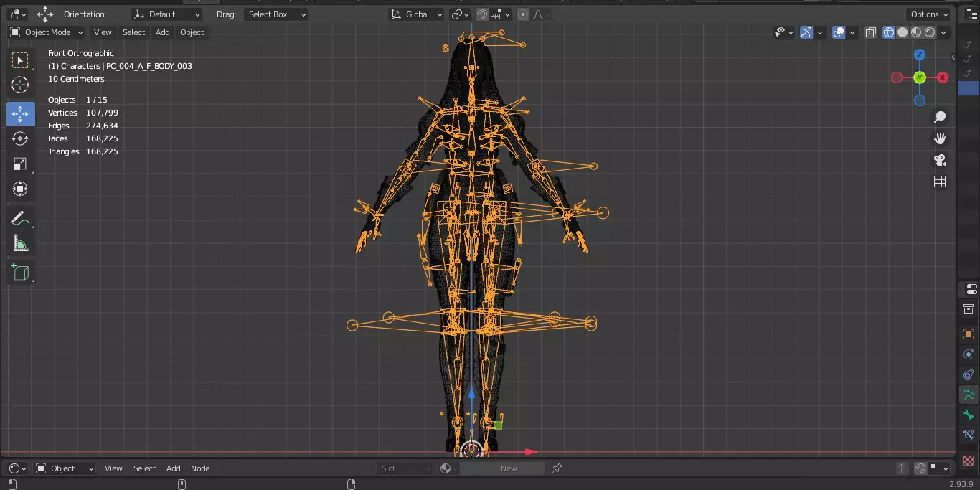Open the Armature data properties tab
This screenshot has width=980, height=490.
point(969,394)
